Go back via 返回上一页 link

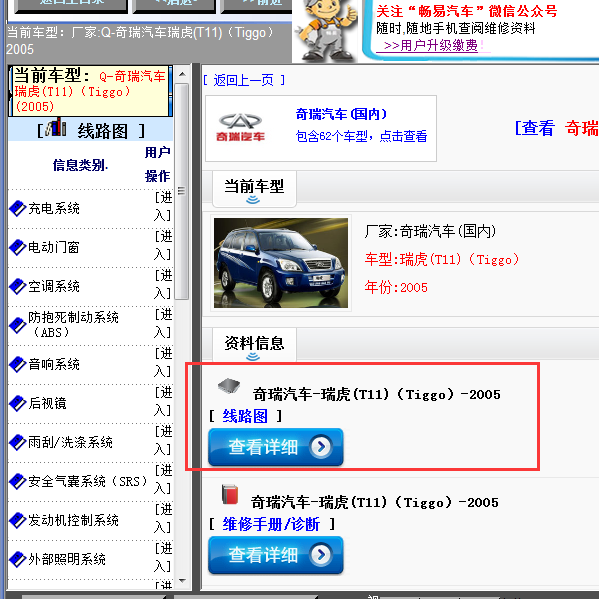pyautogui.click(x=244, y=80)
